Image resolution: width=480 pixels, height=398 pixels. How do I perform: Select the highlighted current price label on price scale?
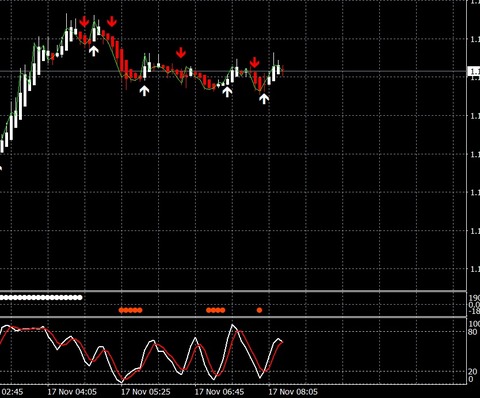click(474, 71)
